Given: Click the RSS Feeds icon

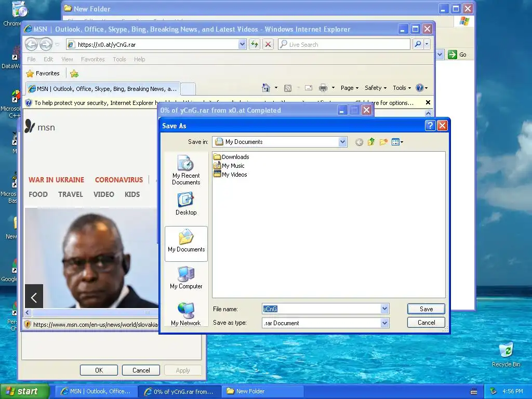Looking at the screenshot, I should click(288, 88).
